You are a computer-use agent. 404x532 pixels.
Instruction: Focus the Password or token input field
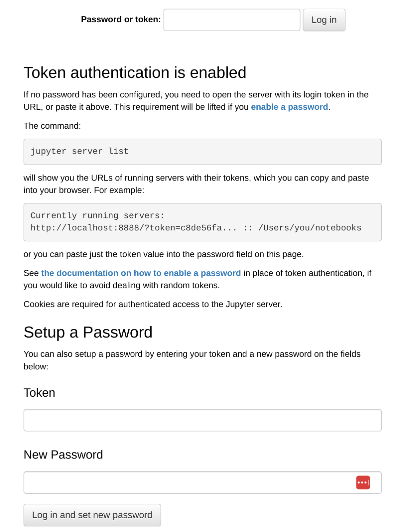232,20
